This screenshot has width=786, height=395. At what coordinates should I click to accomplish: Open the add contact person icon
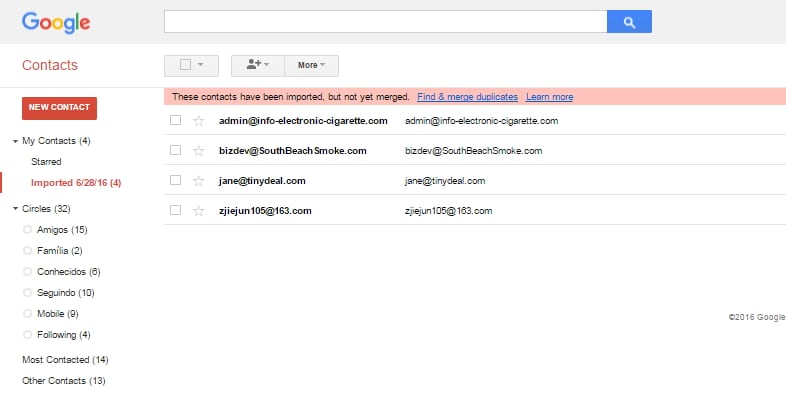click(x=258, y=65)
